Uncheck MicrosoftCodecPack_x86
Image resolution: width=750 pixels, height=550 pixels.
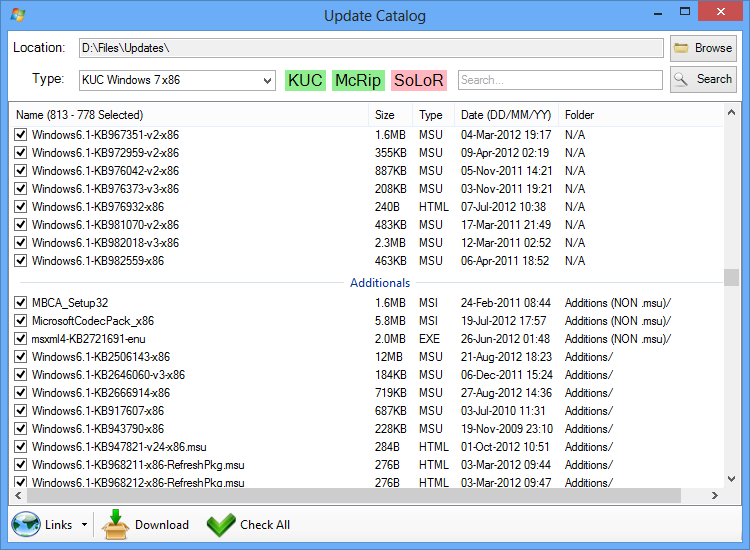[21, 320]
